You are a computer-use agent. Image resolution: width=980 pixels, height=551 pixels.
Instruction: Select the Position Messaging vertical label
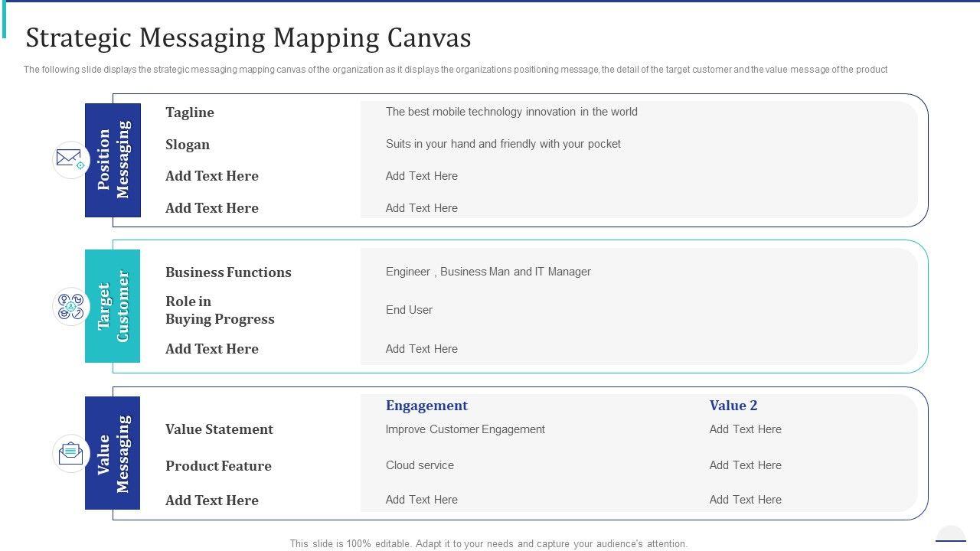113,160
